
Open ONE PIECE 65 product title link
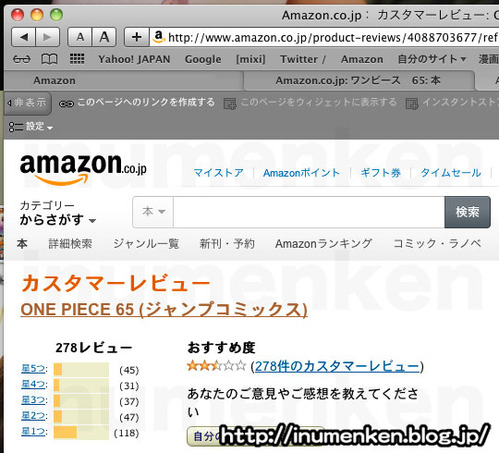click(164, 310)
